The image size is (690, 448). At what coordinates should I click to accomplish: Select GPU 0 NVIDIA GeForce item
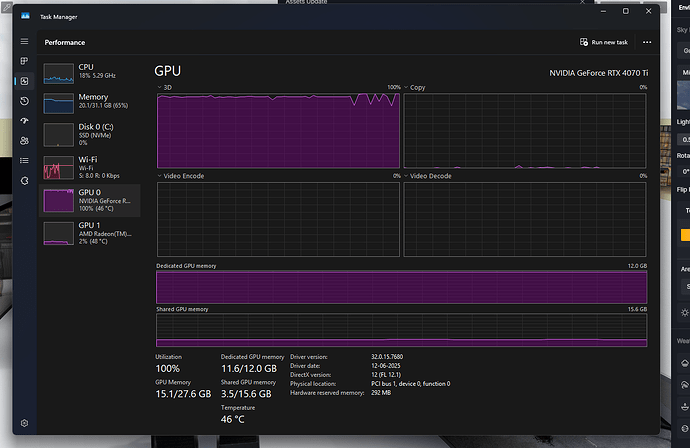(90, 200)
